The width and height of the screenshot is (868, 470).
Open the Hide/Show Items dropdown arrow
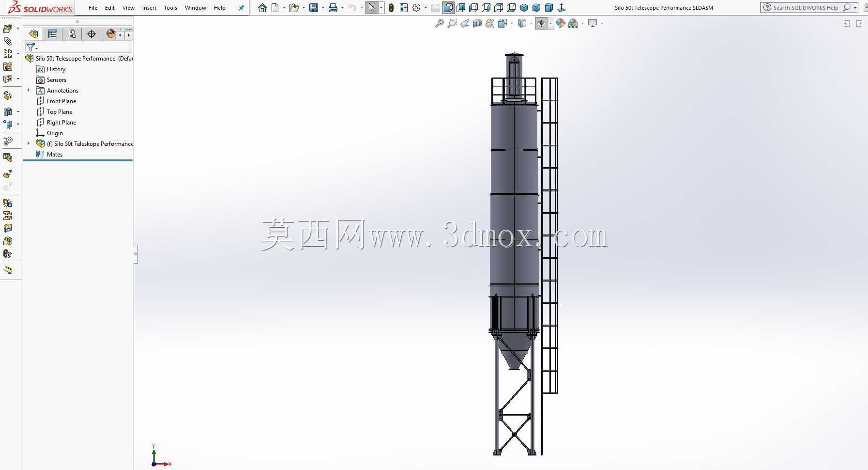[x=551, y=23]
